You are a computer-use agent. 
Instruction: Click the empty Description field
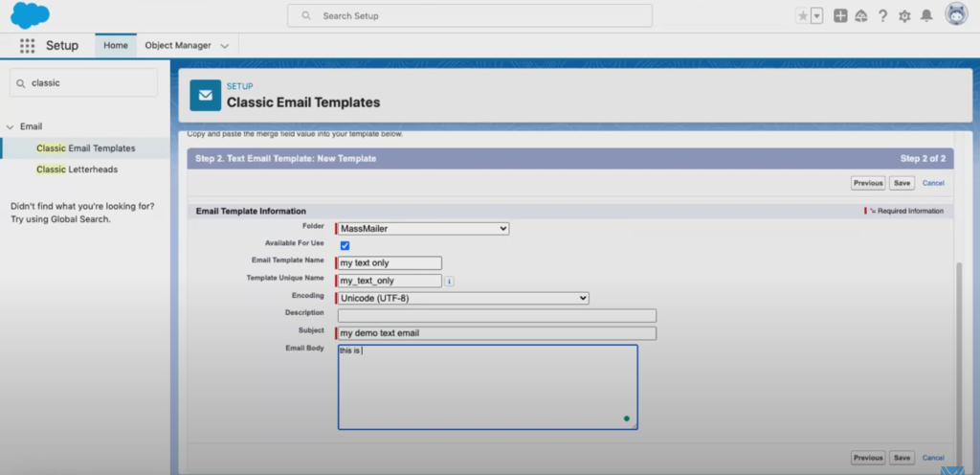point(497,316)
